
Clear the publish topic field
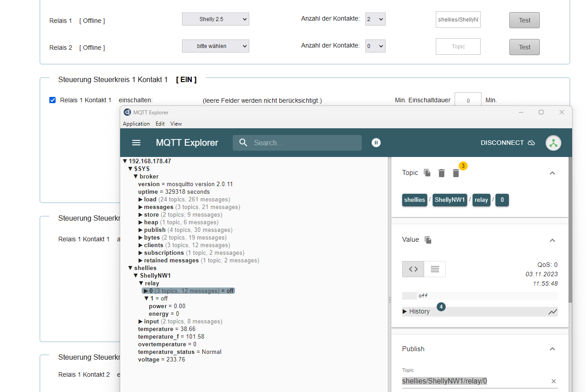tap(554, 381)
